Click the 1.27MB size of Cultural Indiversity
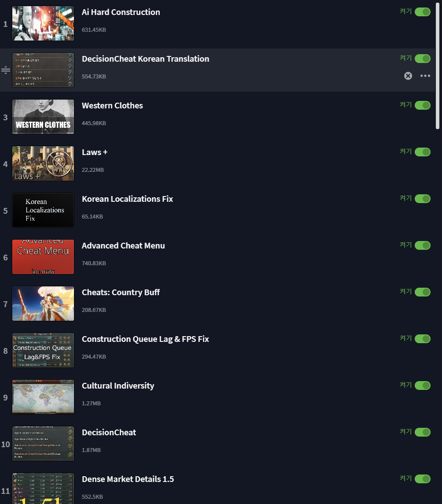The height and width of the screenshot is (504, 442). [x=91, y=403]
